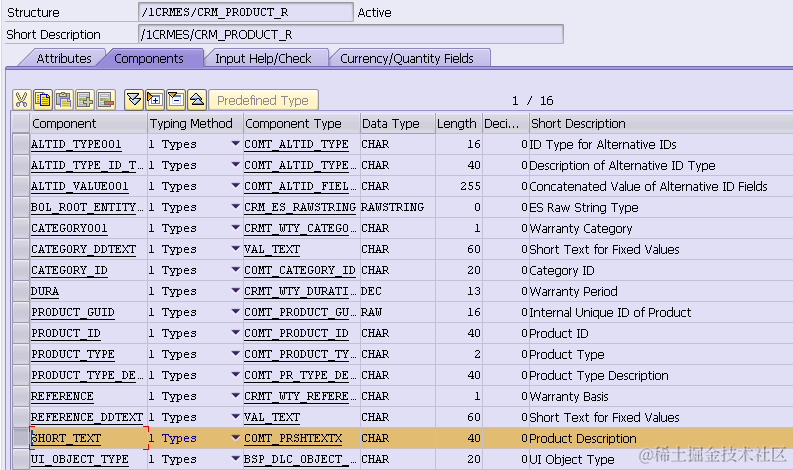Open Typing Method dropdown for DURA
793x470 pixels.
coord(235,291)
